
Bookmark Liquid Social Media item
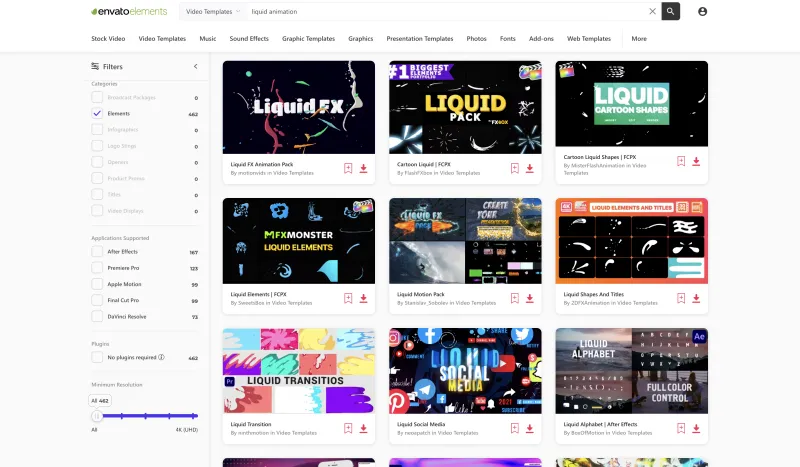pos(514,428)
